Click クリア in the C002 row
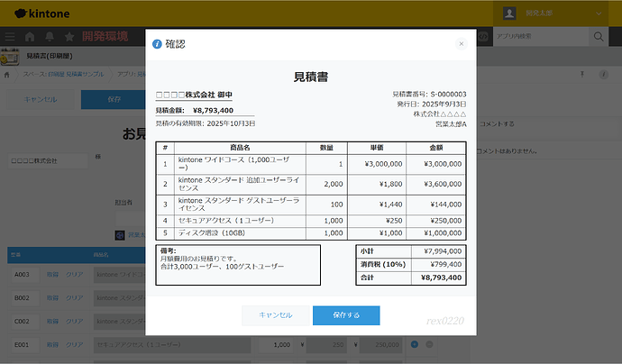Image resolution: width=622 pixels, height=364 pixels. 74,321
